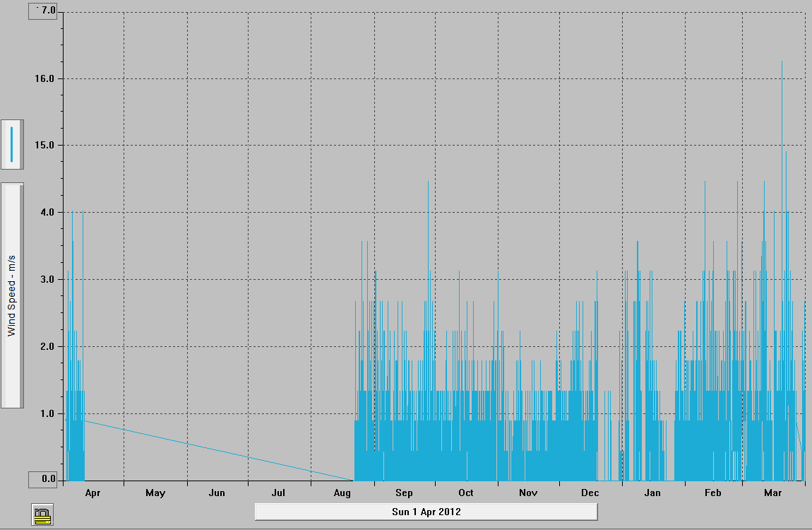Click the blue line style swatch button

pos(12,144)
